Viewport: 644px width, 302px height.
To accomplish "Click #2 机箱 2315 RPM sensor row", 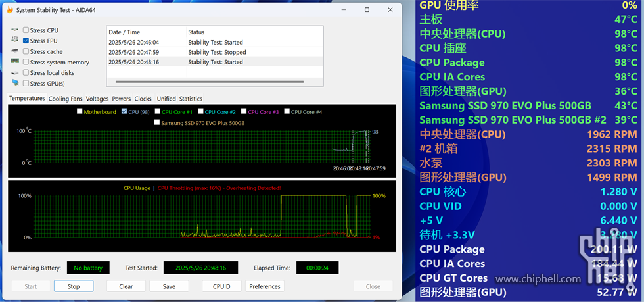I will point(528,149).
